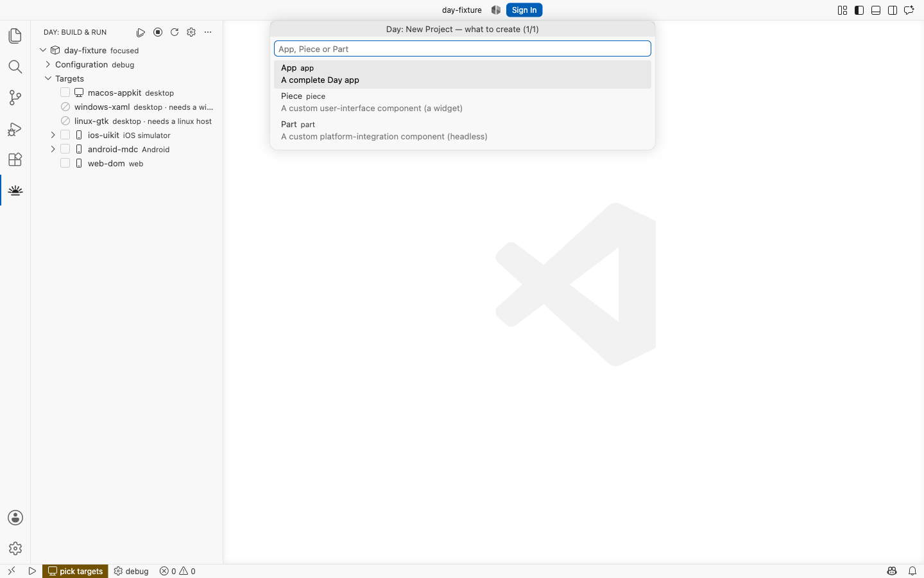This screenshot has height=578, width=924.
Task: Check the ios-uikit target checkbox
Action: (65, 135)
